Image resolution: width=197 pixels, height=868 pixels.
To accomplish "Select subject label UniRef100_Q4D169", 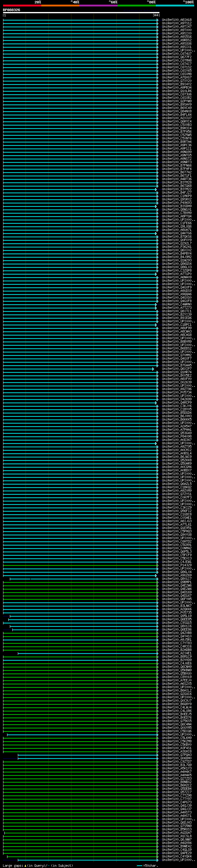I will 176,592.
